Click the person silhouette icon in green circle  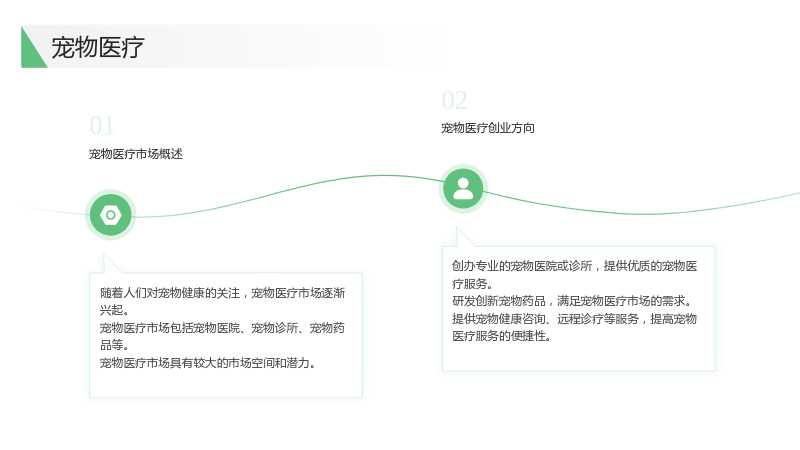pyautogui.click(x=463, y=189)
